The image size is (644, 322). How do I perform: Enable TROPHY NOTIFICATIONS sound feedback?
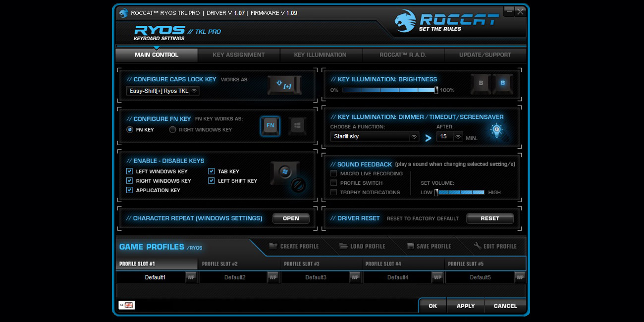click(x=333, y=192)
